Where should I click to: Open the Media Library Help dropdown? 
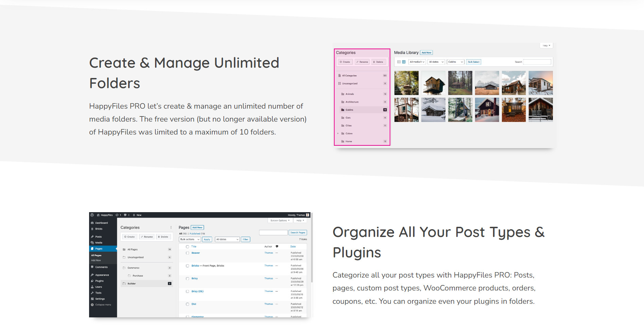(546, 45)
